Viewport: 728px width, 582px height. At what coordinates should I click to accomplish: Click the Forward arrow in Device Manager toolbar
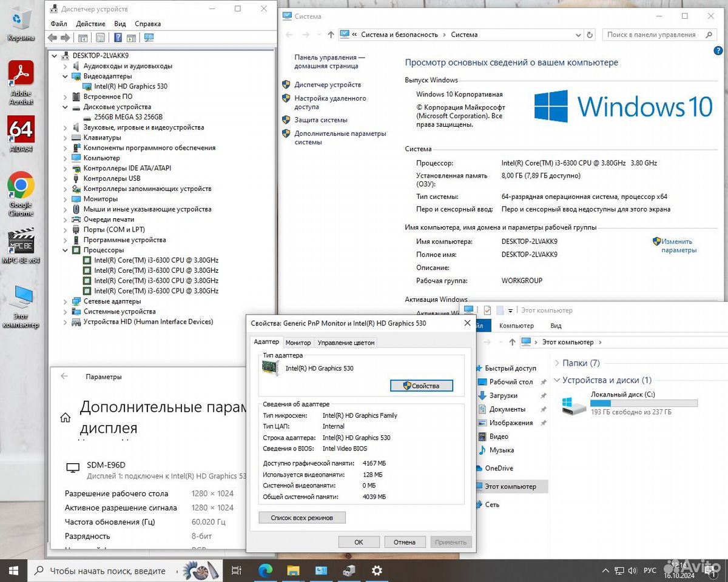pyautogui.click(x=65, y=38)
